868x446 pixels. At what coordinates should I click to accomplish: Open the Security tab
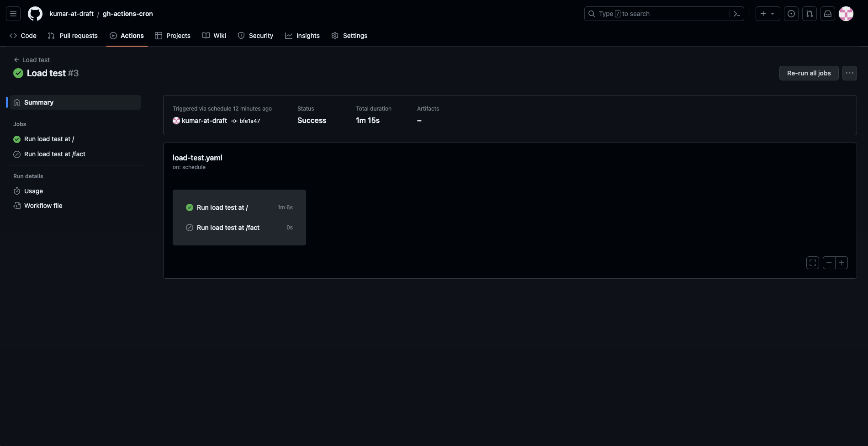(255, 36)
